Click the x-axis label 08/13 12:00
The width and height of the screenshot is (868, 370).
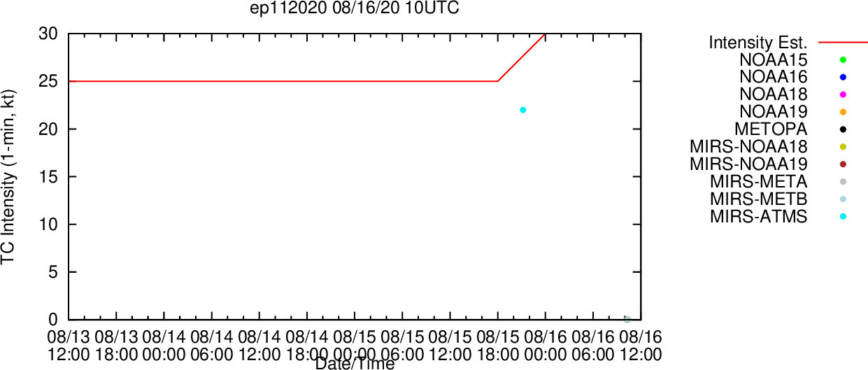pos(69,346)
